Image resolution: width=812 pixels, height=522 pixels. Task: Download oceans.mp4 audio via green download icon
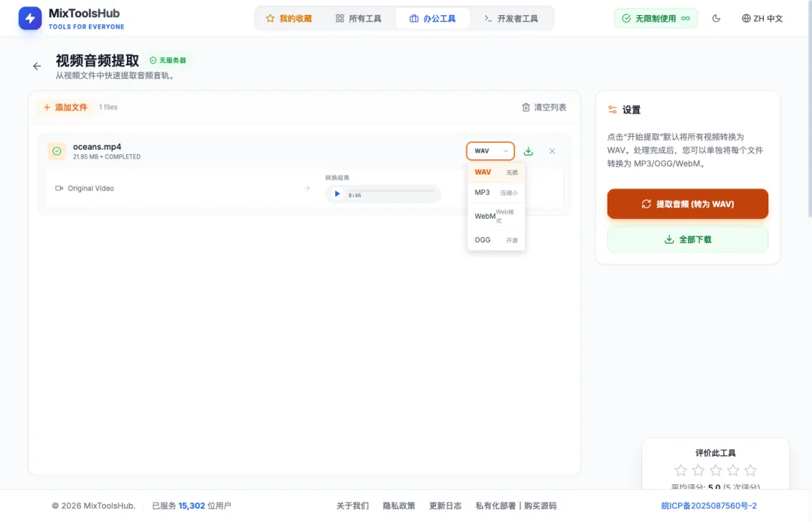[529, 151]
